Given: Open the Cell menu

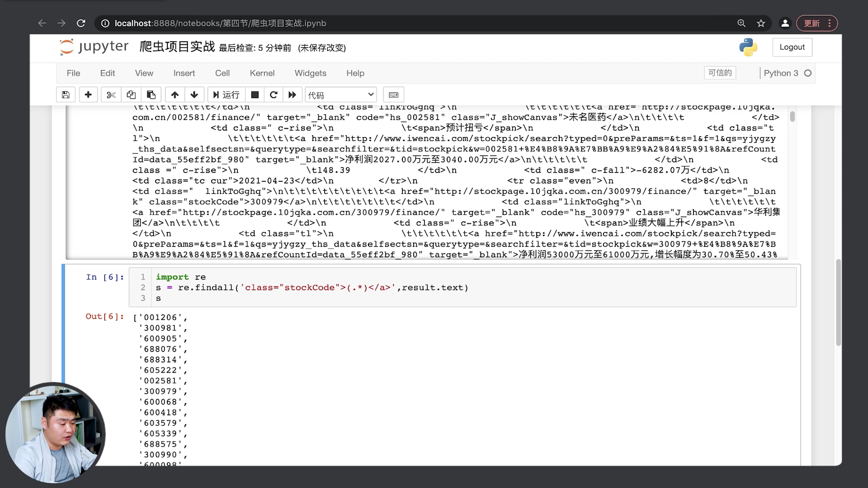Looking at the screenshot, I should [x=222, y=73].
